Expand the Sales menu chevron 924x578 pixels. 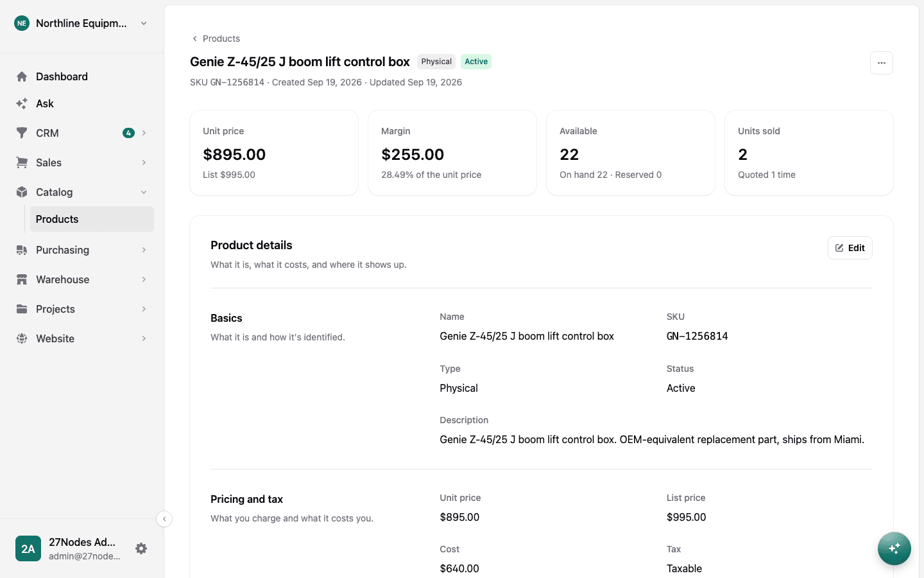pyautogui.click(x=144, y=162)
